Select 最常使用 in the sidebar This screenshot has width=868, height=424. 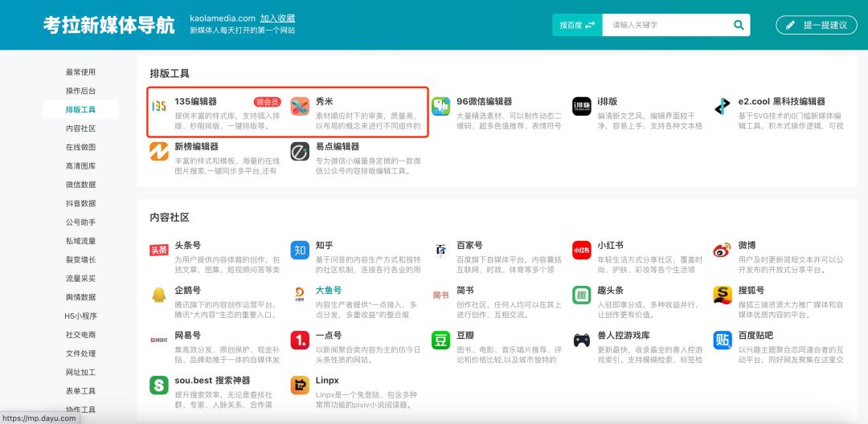pyautogui.click(x=81, y=71)
